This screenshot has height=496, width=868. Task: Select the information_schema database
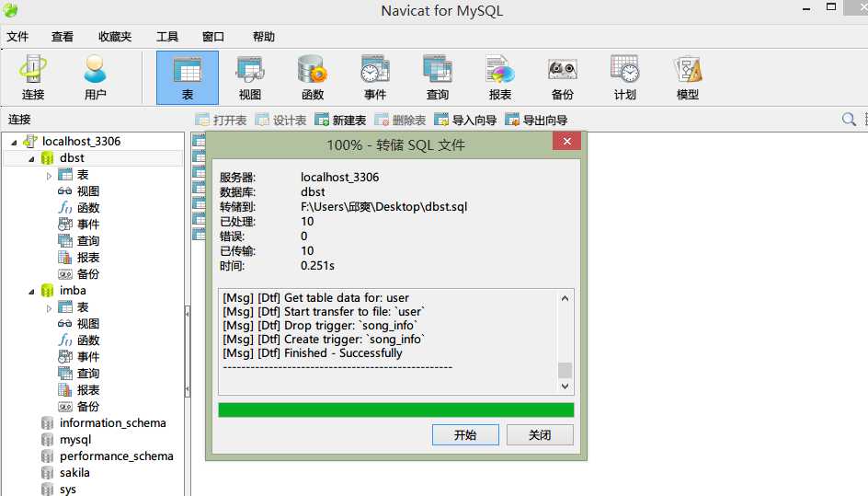113,423
